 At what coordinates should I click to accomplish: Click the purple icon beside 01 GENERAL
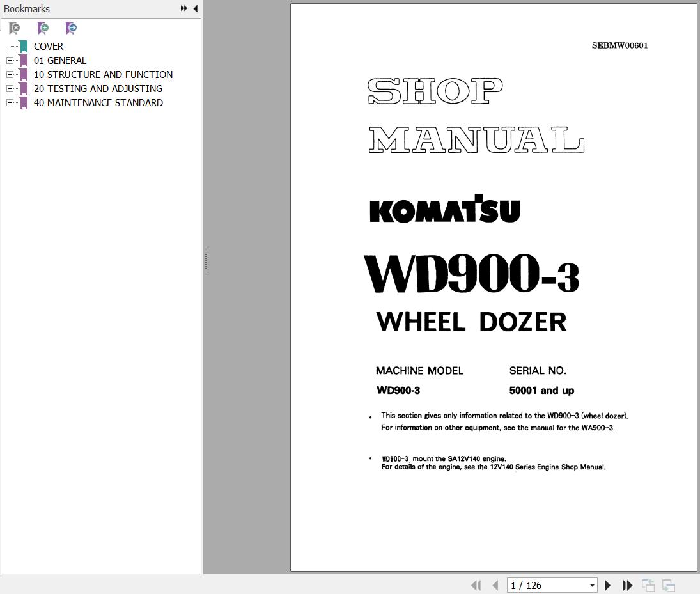pyautogui.click(x=24, y=61)
